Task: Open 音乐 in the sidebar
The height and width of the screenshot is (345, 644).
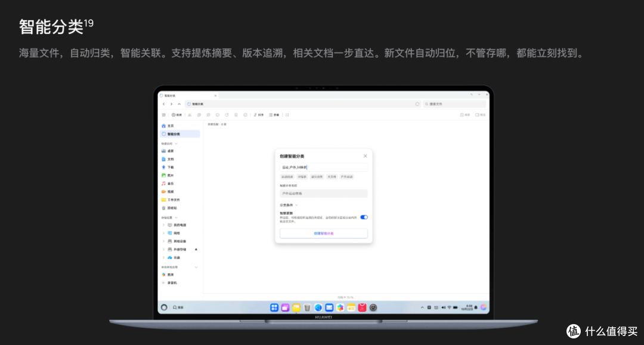Action: tap(180, 183)
